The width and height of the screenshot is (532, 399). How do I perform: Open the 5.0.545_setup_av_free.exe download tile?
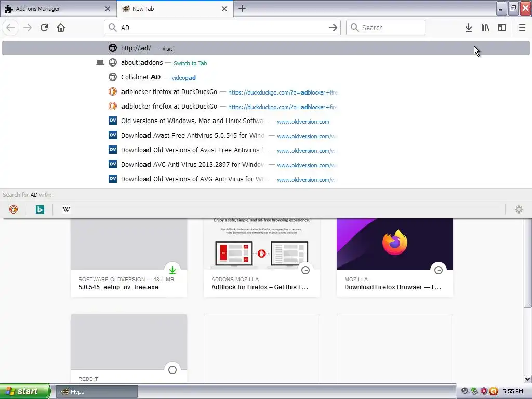(x=129, y=258)
